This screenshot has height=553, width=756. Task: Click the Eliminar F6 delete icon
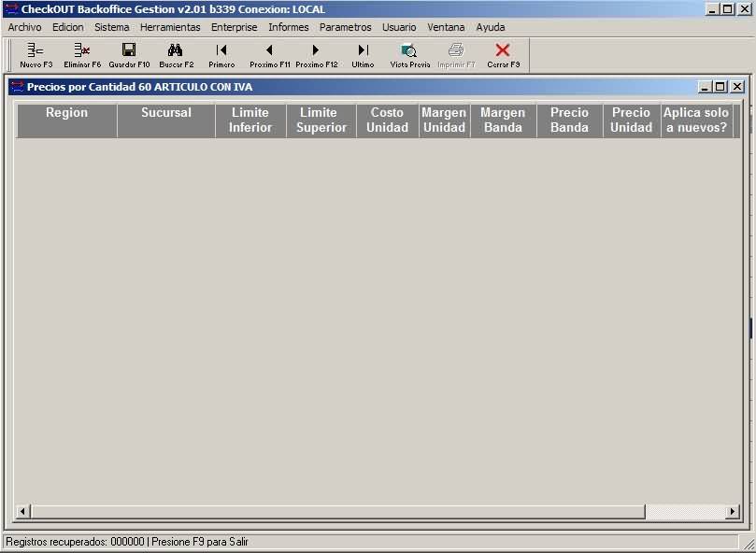[82, 50]
